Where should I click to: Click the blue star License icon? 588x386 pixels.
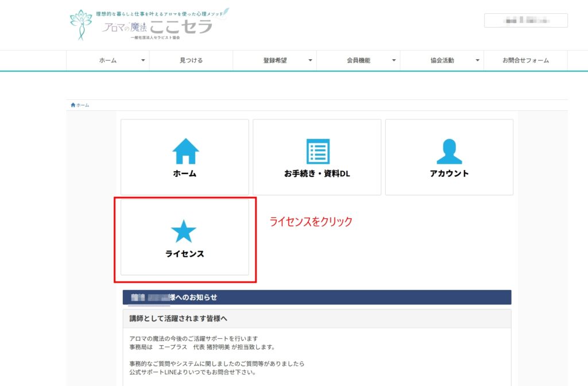coord(184,231)
